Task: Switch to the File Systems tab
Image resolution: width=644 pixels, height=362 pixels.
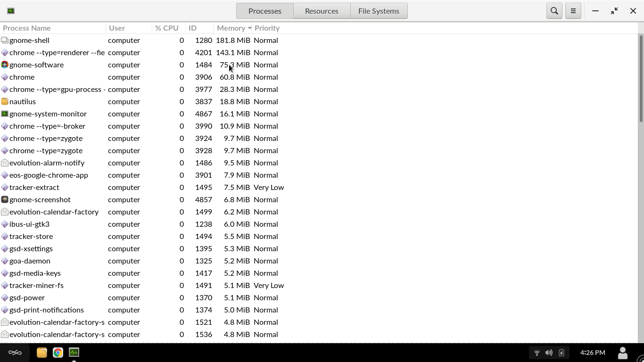Action: pyautogui.click(x=379, y=11)
